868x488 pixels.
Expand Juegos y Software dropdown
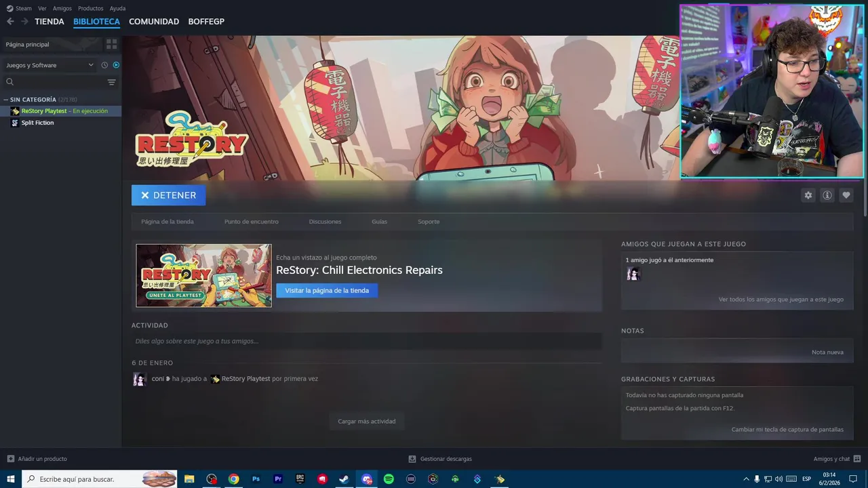50,65
